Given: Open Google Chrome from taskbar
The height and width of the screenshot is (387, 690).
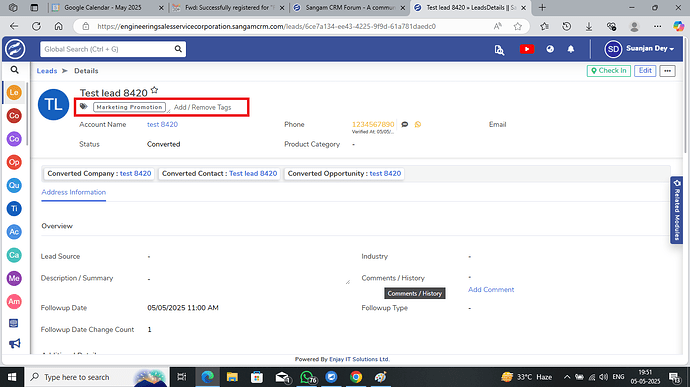Looking at the screenshot, I should (x=356, y=377).
